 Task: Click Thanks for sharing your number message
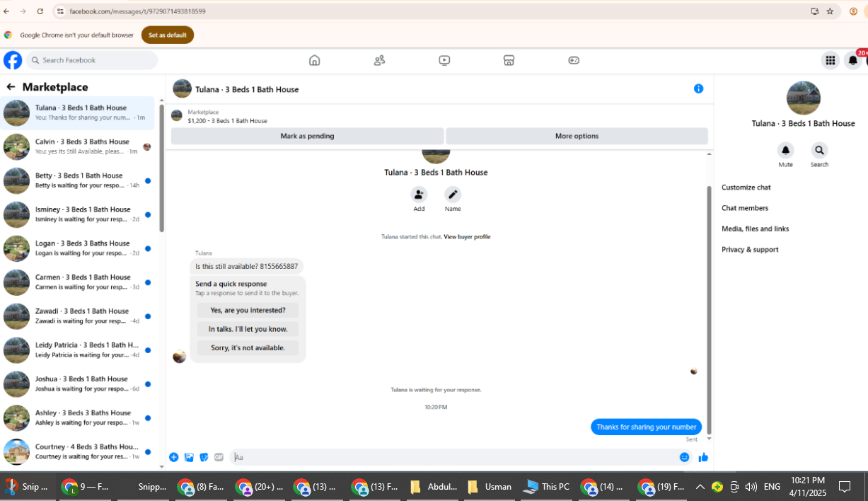point(647,427)
